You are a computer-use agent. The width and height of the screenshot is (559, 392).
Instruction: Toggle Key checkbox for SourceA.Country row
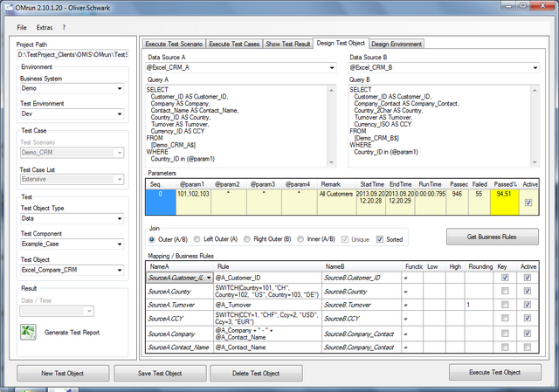(505, 291)
